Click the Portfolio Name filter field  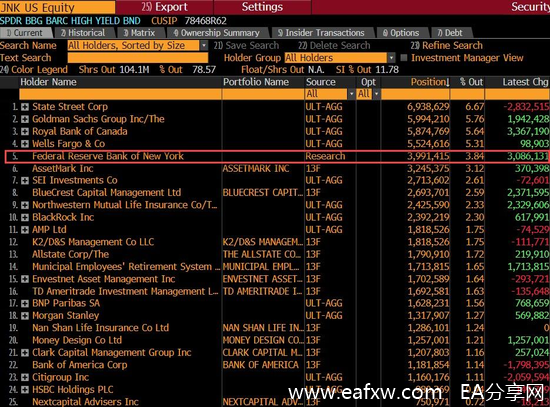(263, 94)
